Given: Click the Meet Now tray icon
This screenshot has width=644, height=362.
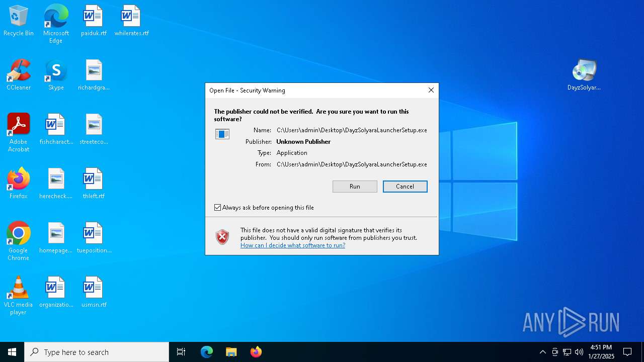Looking at the screenshot, I should [555, 352].
